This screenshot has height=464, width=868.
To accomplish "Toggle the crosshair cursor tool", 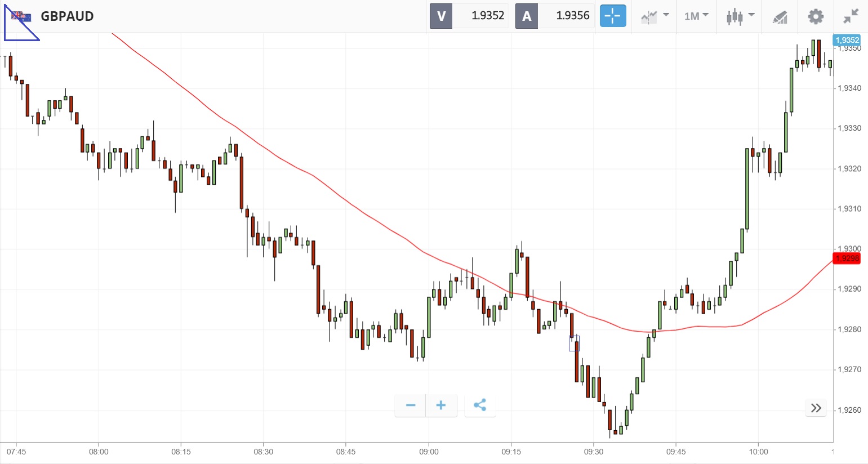I will point(612,16).
